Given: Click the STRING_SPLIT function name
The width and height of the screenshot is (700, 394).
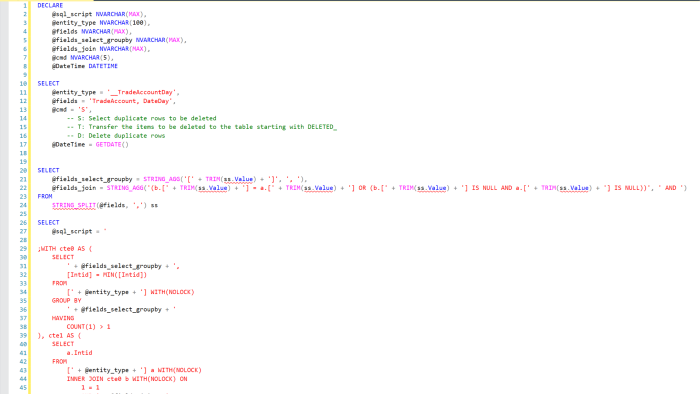Looking at the screenshot, I should pos(74,205).
